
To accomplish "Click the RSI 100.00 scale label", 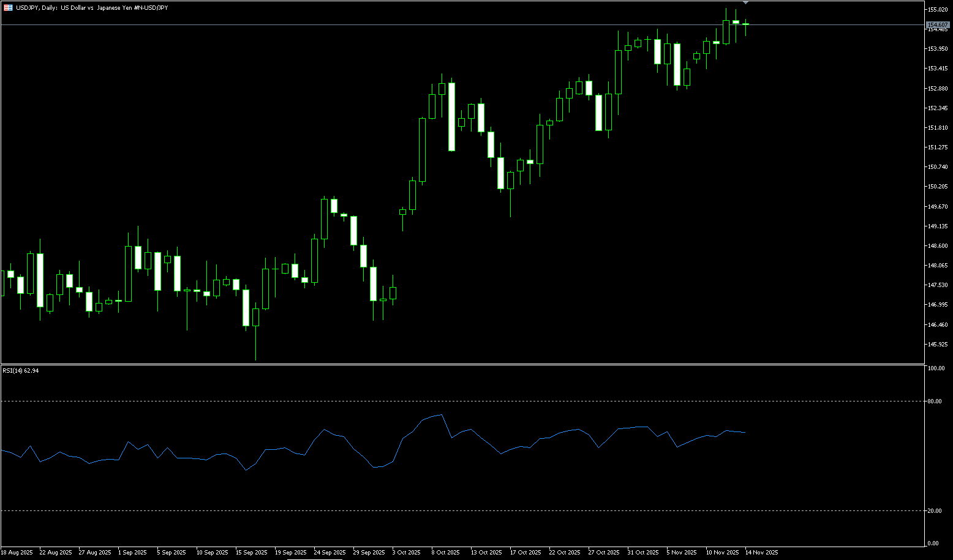I will point(936,368).
